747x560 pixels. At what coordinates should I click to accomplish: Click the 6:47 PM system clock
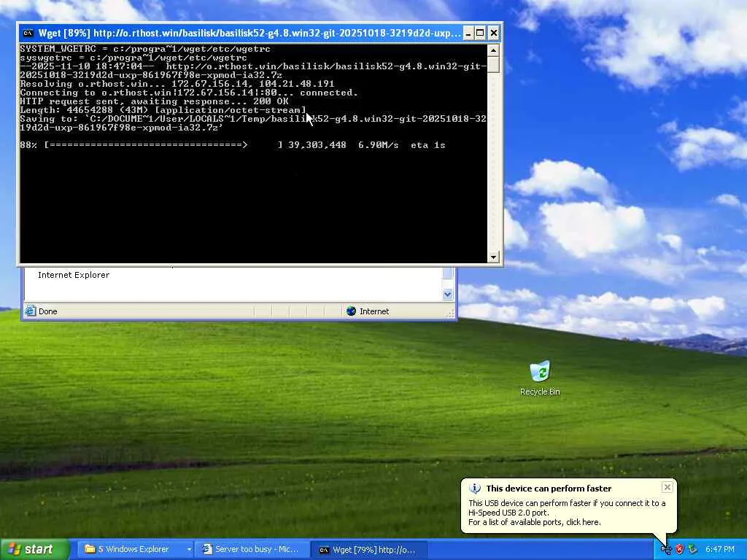[x=719, y=550]
